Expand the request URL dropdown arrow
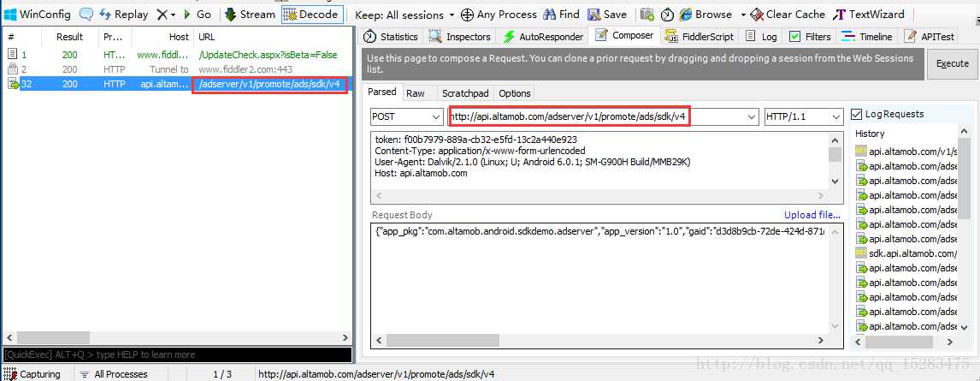Screen dimensions: 980x381 [x=751, y=116]
